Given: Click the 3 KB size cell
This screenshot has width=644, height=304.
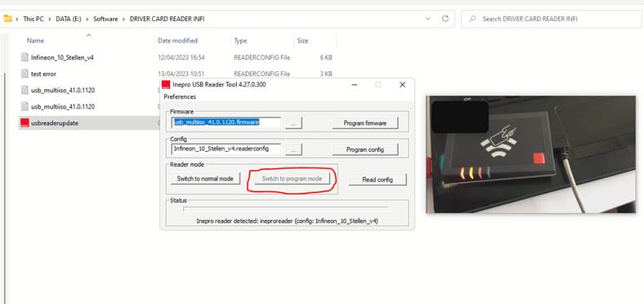Looking at the screenshot, I should click(326, 74).
